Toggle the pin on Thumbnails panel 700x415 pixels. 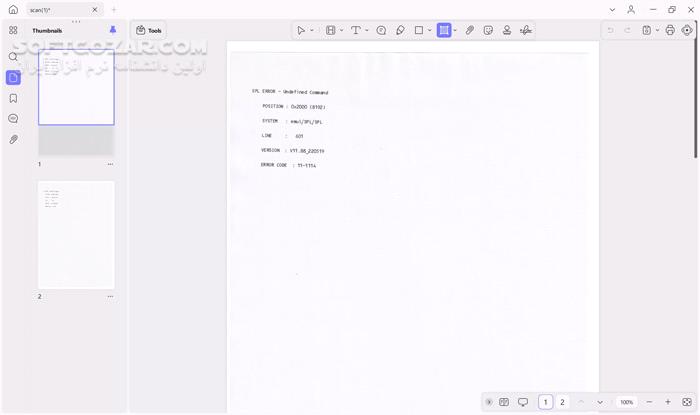point(112,30)
